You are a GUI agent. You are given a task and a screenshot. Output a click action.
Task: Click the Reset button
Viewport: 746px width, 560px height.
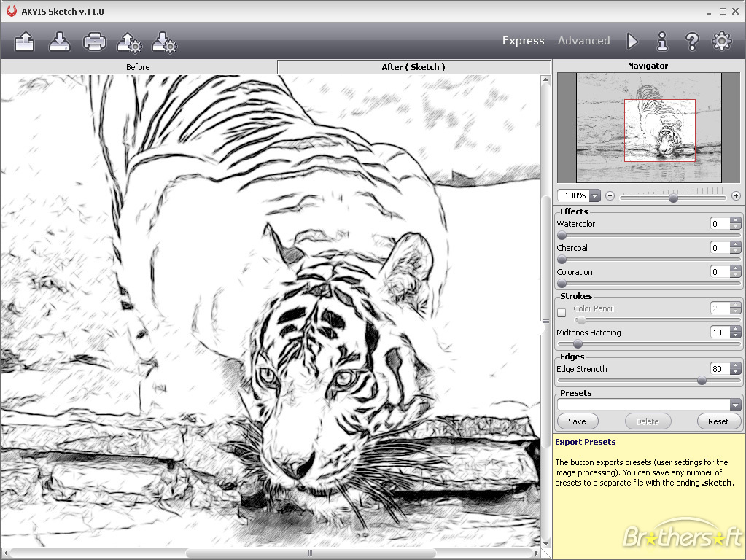(718, 421)
